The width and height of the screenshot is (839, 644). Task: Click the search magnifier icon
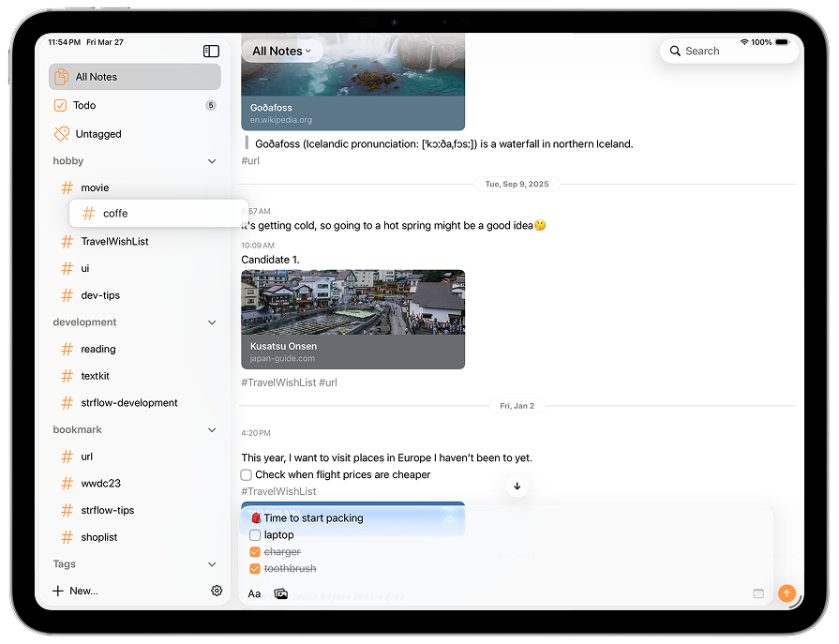[675, 52]
